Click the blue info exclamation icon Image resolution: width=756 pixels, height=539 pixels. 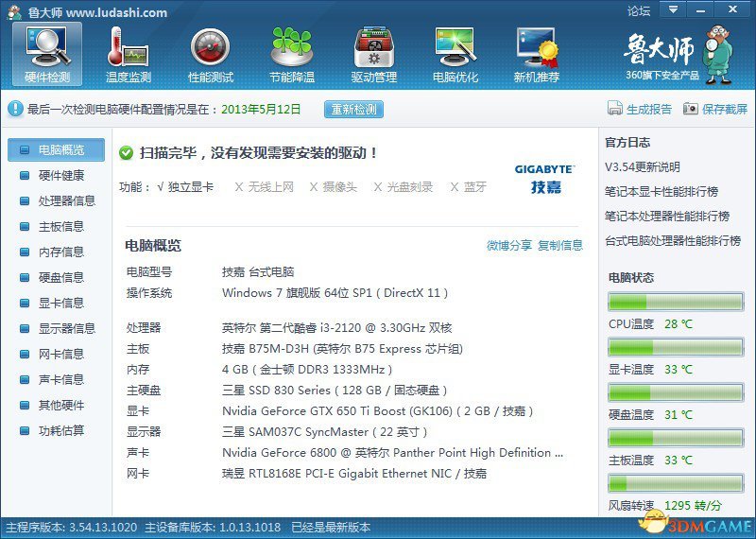(15, 109)
